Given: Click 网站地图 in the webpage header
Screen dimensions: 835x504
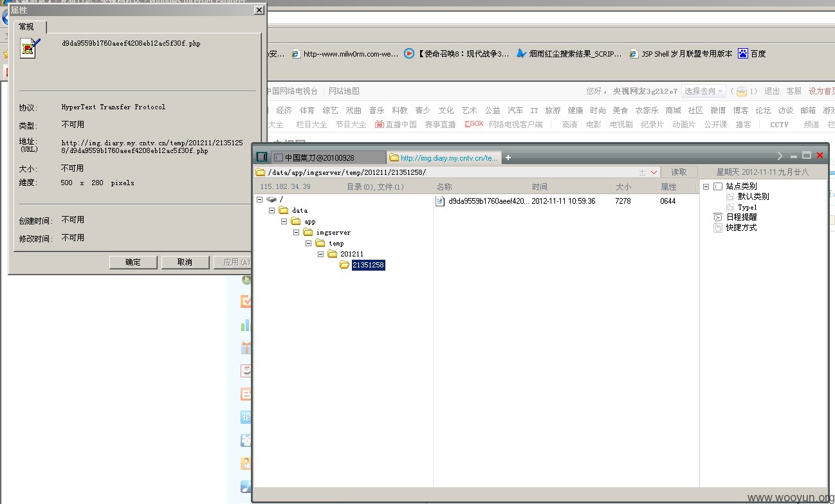Looking at the screenshot, I should (344, 91).
